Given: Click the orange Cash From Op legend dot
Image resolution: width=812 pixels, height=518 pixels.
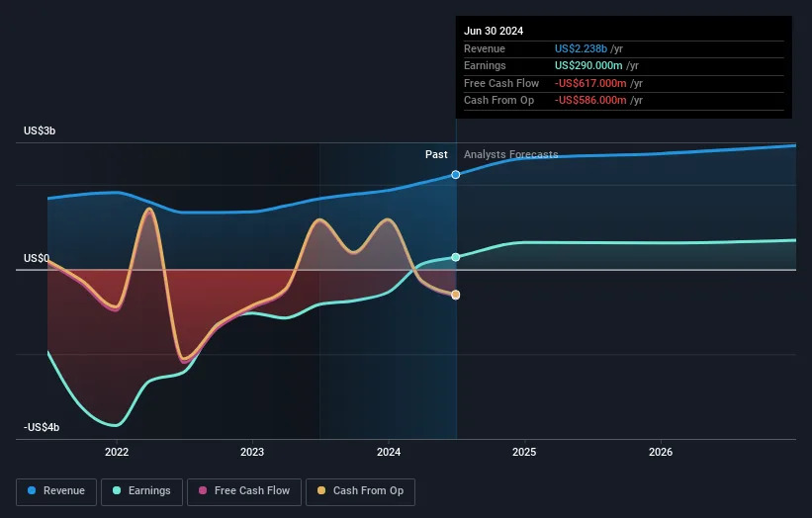Looking at the screenshot, I should [x=321, y=490].
